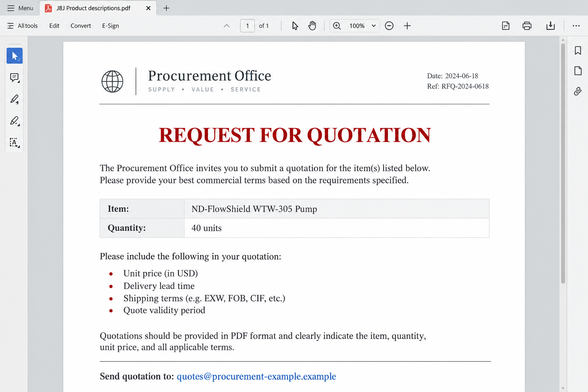Click the Quote validity period bullet
The width and height of the screenshot is (588, 392).
164,310
